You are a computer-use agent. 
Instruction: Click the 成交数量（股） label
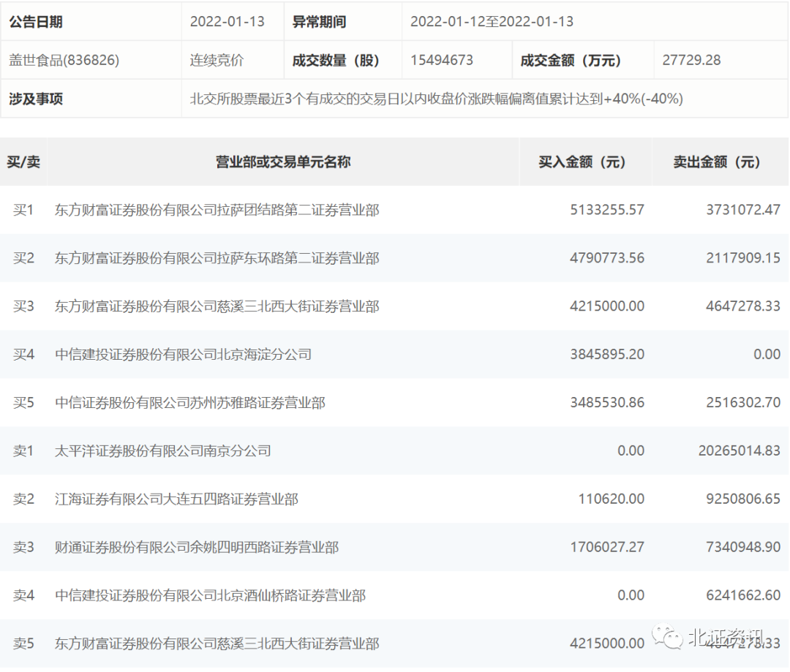pos(336,61)
